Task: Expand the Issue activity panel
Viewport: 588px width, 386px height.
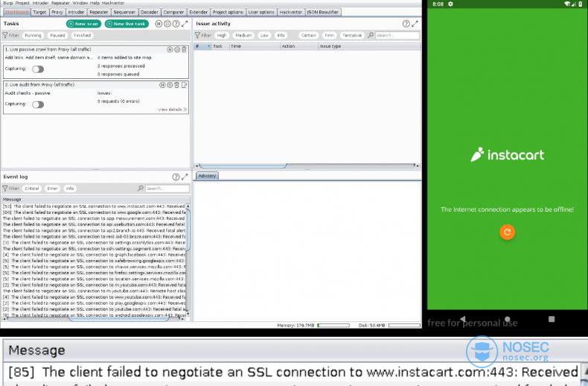Action: (x=415, y=24)
